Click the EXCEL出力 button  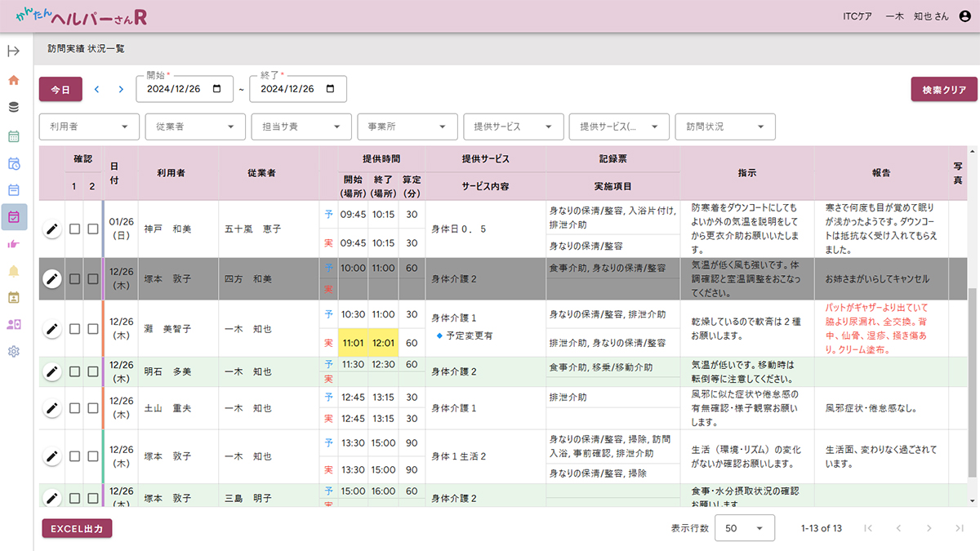pyautogui.click(x=77, y=528)
